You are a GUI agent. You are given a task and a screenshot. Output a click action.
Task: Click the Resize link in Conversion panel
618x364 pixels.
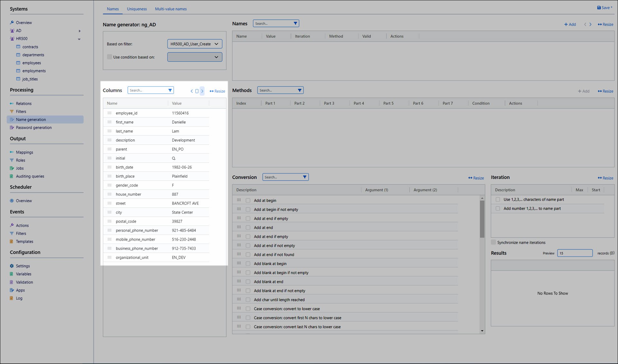pyautogui.click(x=476, y=178)
